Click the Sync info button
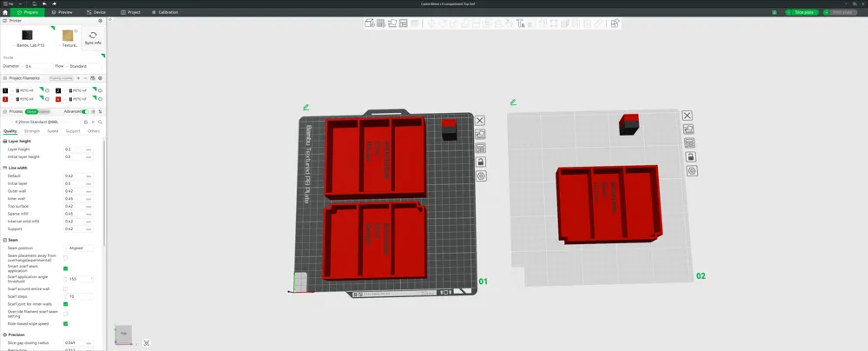This screenshot has width=868, height=351. [x=93, y=37]
